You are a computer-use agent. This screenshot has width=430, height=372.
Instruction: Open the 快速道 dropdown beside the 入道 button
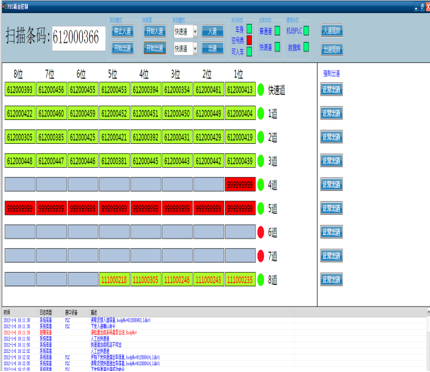point(195,32)
